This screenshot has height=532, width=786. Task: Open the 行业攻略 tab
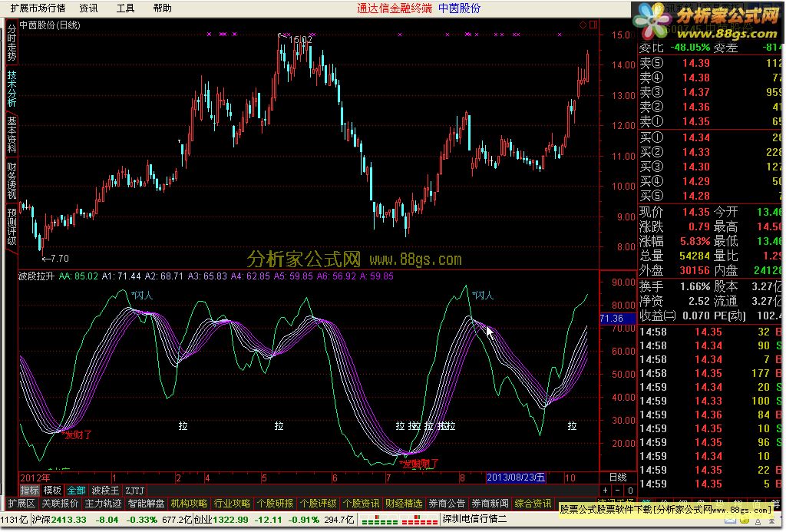pos(232,504)
